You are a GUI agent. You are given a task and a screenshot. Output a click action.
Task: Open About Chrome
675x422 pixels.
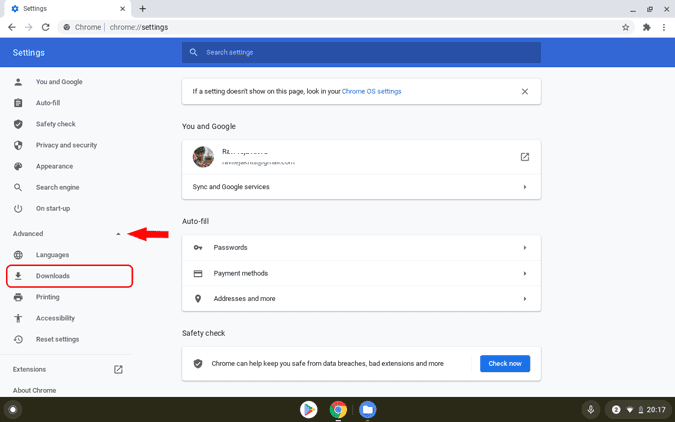pos(34,391)
